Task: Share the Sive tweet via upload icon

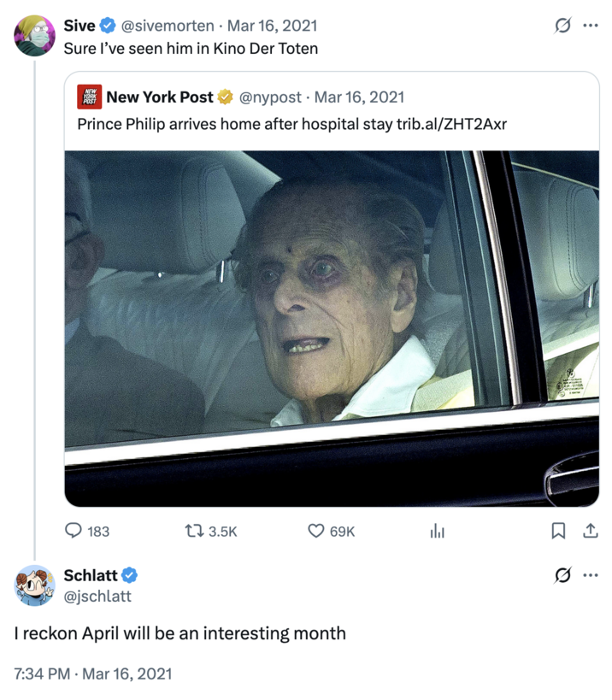Action: click(x=589, y=531)
